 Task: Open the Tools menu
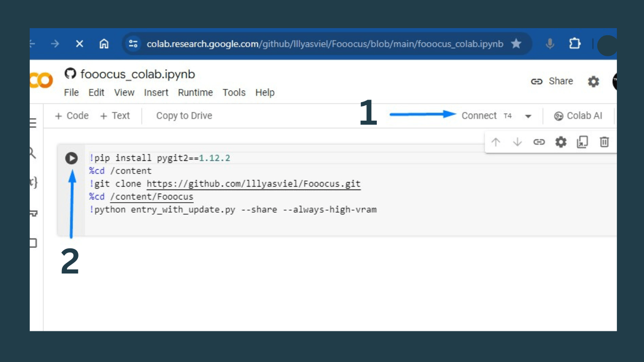[x=234, y=93]
